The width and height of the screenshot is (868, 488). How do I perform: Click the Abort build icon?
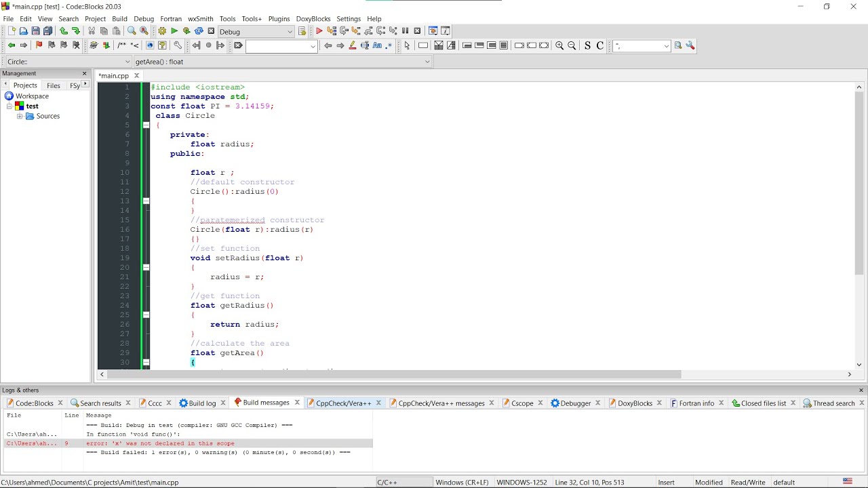pyautogui.click(x=211, y=31)
